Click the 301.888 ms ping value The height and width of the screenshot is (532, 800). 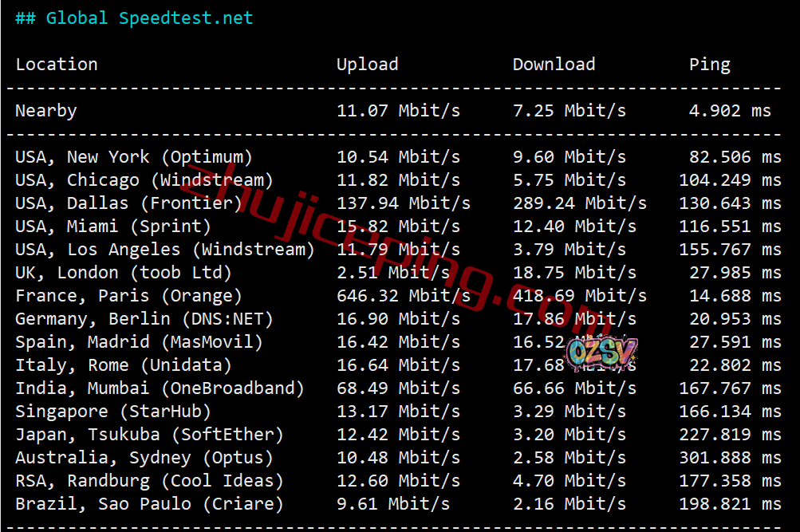click(x=730, y=458)
